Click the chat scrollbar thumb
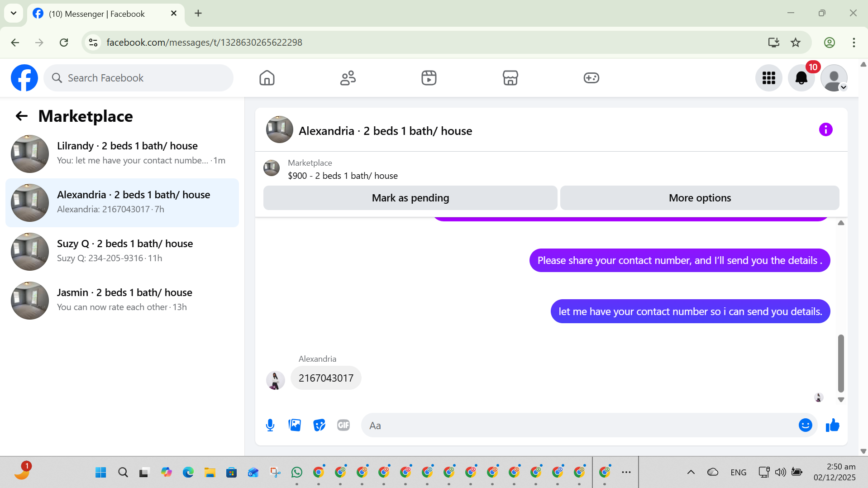The width and height of the screenshot is (868, 488). tap(841, 363)
